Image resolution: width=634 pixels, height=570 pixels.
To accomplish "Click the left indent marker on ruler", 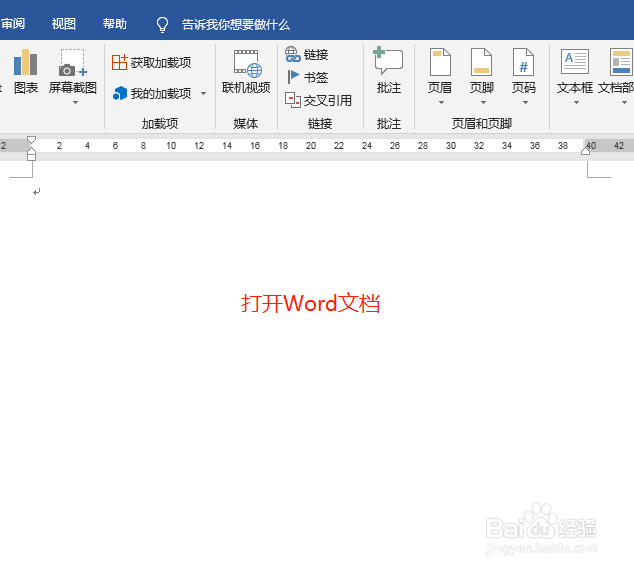I will click(x=31, y=156).
